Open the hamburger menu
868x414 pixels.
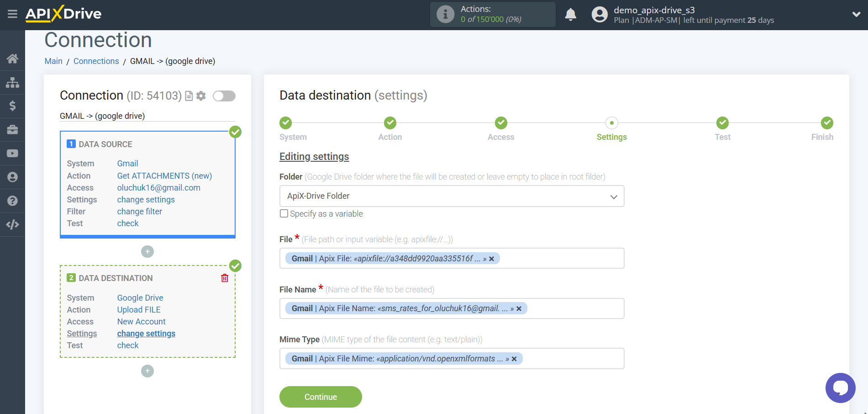pyautogui.click(x=12, y=14)
